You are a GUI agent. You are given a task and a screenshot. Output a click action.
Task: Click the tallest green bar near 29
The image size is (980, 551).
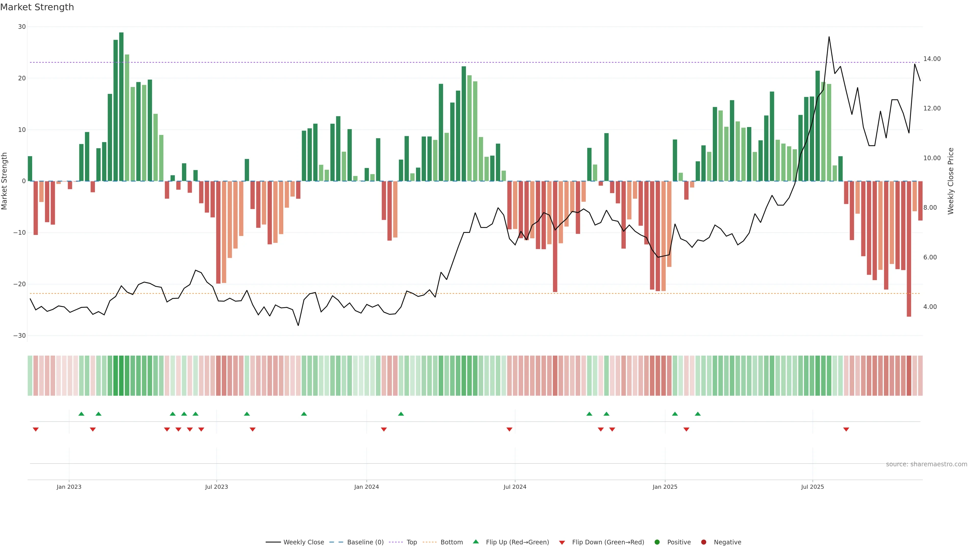pyautogui.click(x=121, y=106)
